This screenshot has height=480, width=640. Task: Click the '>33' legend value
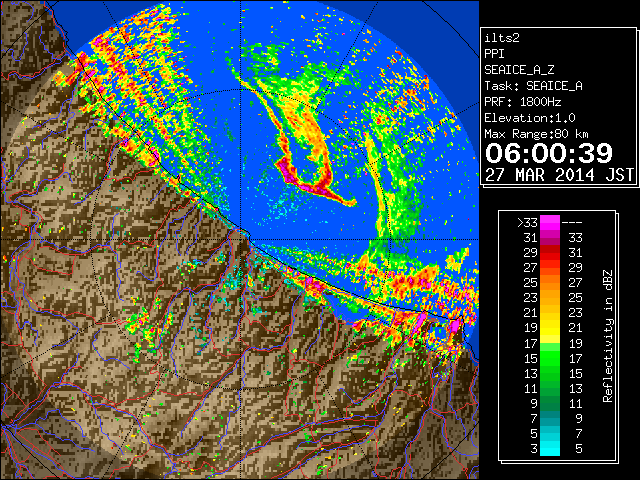point(527,223)
